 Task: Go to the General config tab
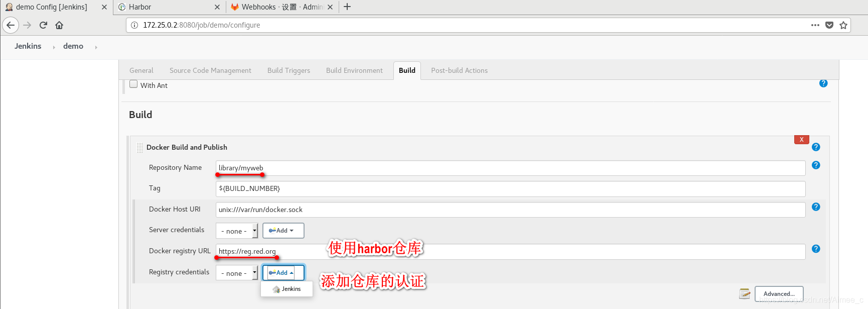coord(141,70)
